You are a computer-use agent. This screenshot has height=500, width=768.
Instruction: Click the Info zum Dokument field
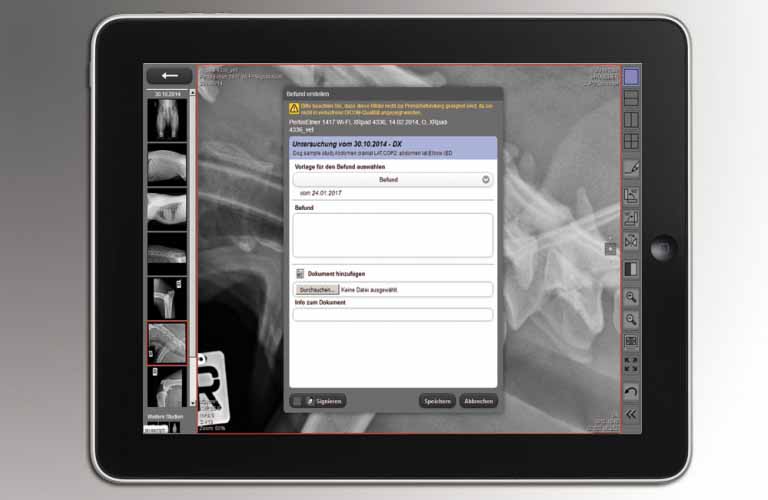pos(393,314)
